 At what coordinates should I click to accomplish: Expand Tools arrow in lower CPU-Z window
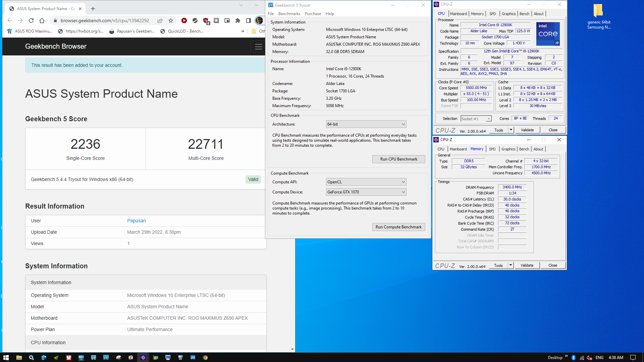coord(511,265)
